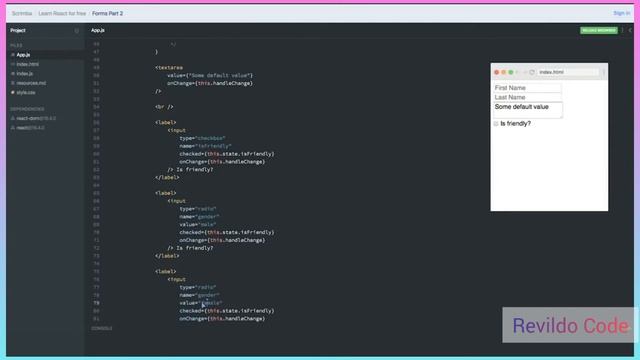Click the index.html preview address bar
640x360 pixels.
568,72
